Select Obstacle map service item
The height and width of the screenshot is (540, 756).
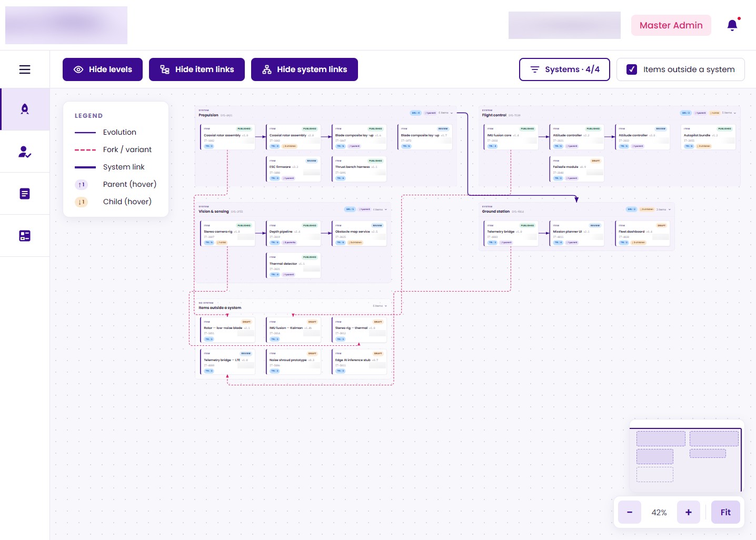pos(359,234)
